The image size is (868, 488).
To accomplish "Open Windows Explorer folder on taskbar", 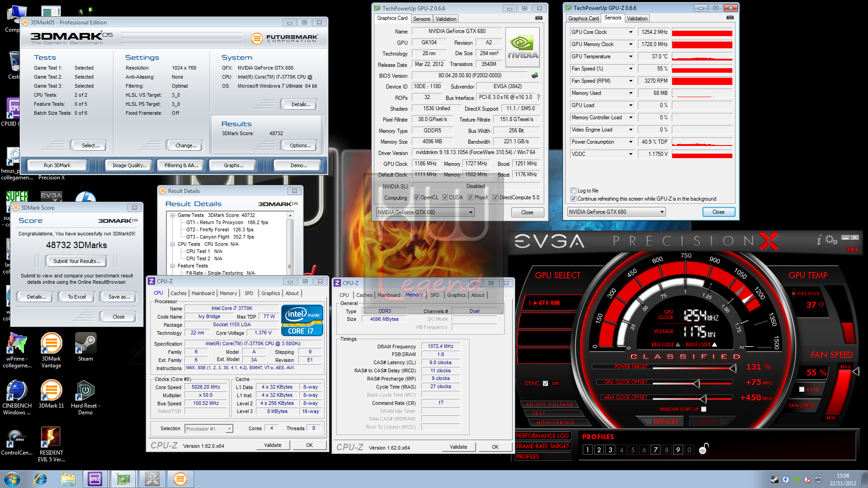I will point(68,479).
